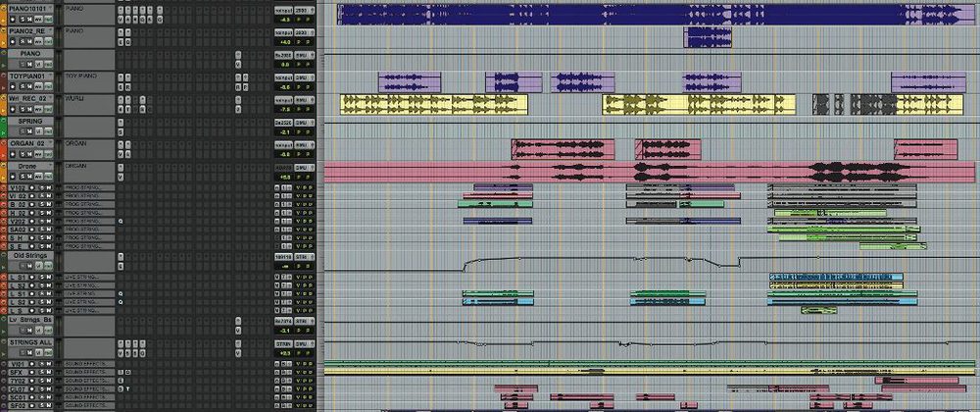Open track view selector on PIANO10101
This screenshot has width=980, height=412.
click(38, 20)
